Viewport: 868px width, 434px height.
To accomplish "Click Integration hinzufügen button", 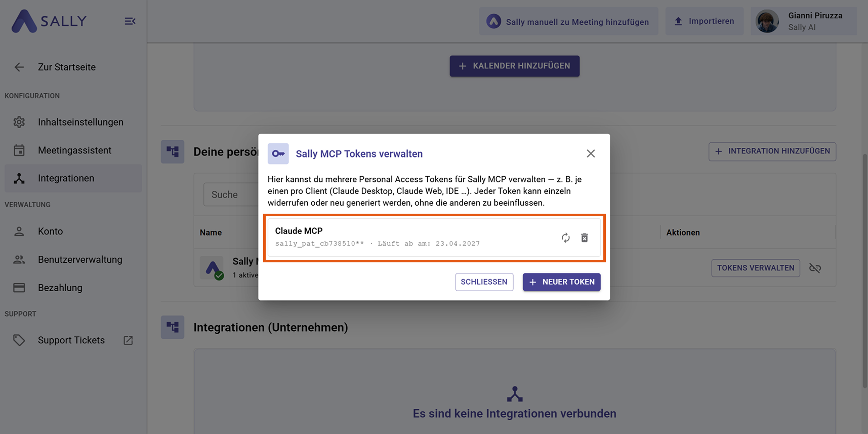I will 772,151.
